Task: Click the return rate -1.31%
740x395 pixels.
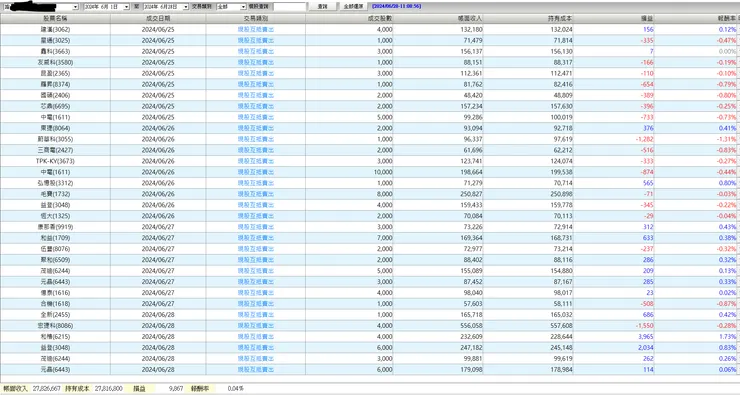Action: pyautogui.click(x=726, y=139)
